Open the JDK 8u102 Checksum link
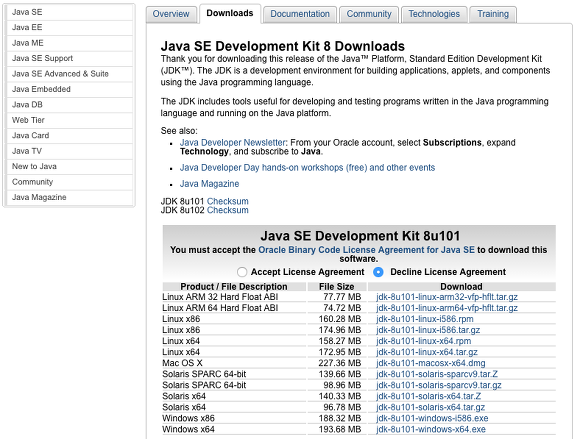Viewport: 580px width, 439px height. pos(227,210)
